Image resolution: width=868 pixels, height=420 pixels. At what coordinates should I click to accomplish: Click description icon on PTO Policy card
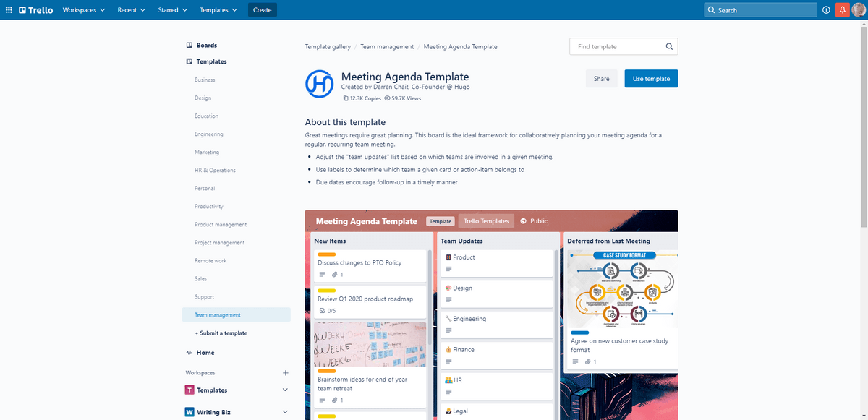[x=322, y=275]
